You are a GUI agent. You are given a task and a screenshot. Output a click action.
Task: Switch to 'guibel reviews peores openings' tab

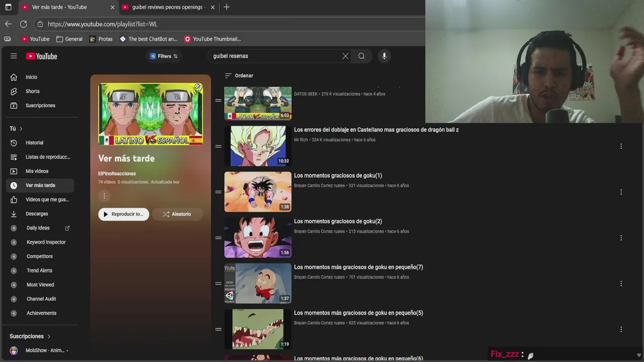tap(168, 7)
